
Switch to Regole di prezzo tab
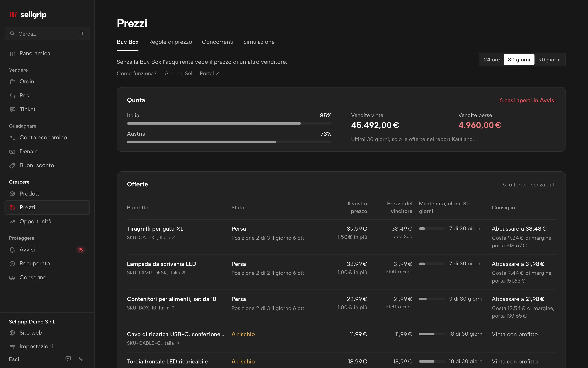point(170,42)
